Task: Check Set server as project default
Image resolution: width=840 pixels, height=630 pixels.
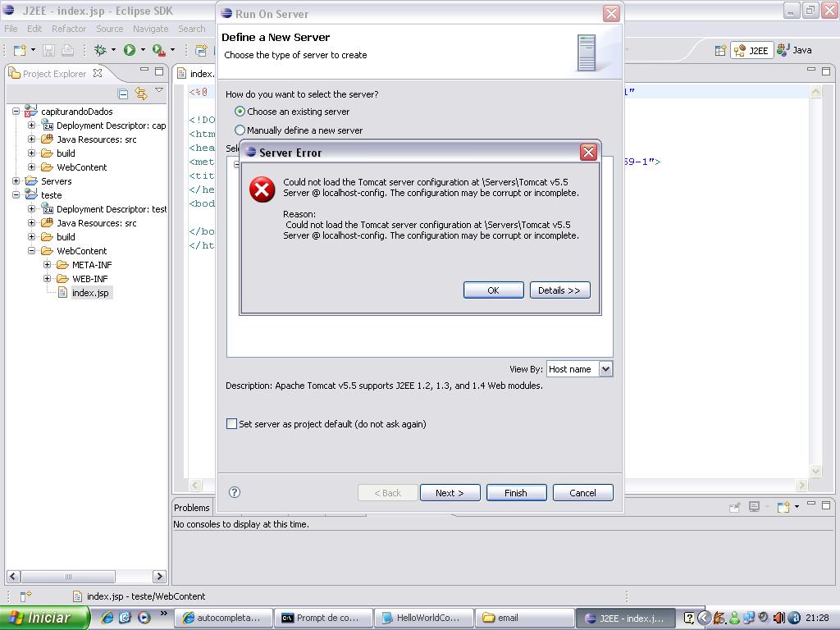Action: click(x=231, y=424)
